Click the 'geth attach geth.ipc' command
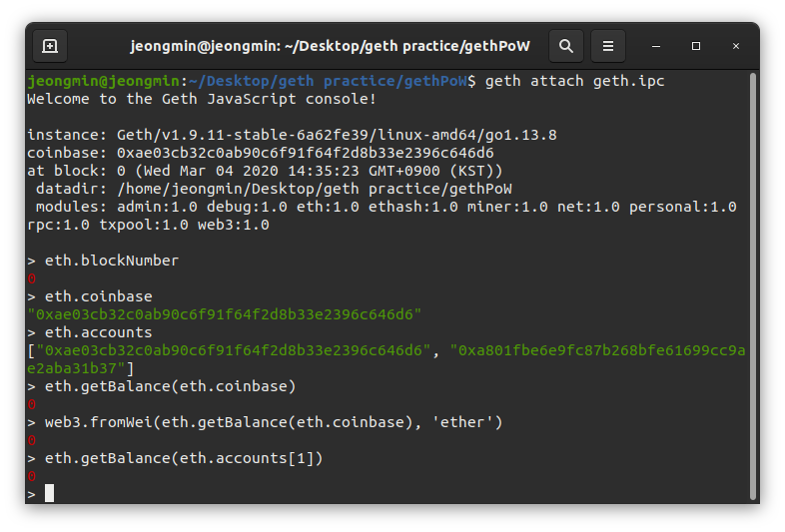The width and height of the screenshot is (785, 532). tap(574, 81)
